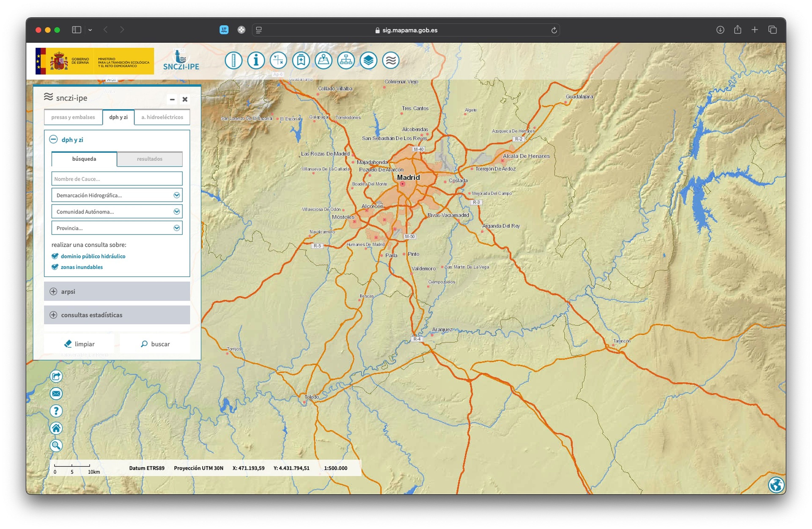Image resolution: width=812 pixels, height=529 pixels.
Task: Go back in Safari history
Action: (x=106, y=30)
